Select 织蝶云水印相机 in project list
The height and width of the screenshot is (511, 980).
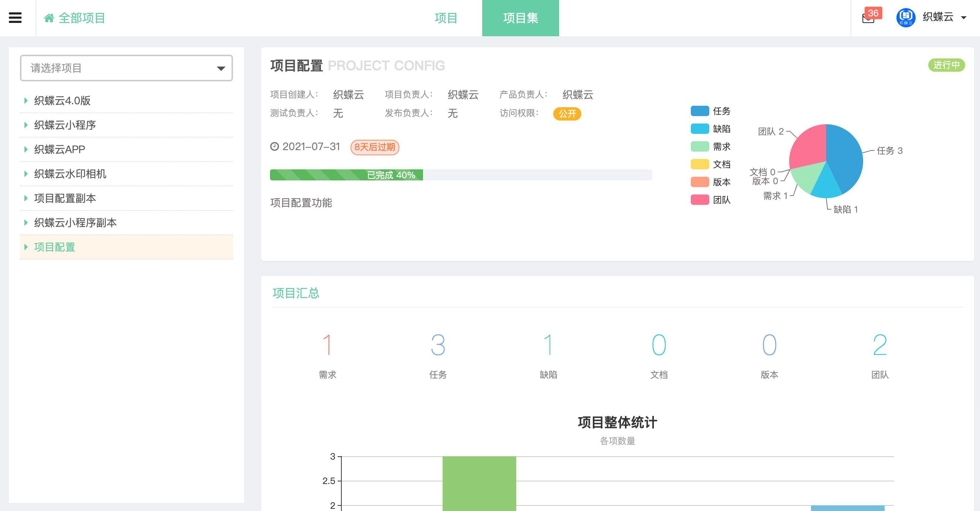(x=70, y=173)
